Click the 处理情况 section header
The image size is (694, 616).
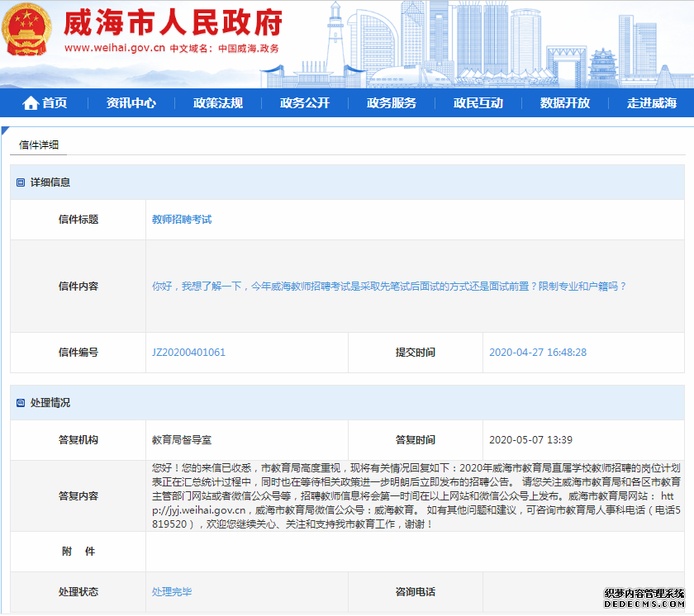pyautogui.click(x=348, y=403)
